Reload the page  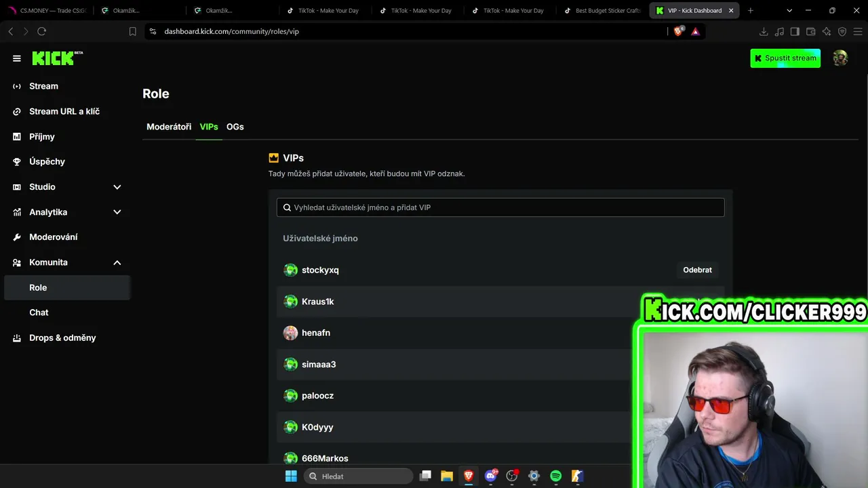pos(42,32)
